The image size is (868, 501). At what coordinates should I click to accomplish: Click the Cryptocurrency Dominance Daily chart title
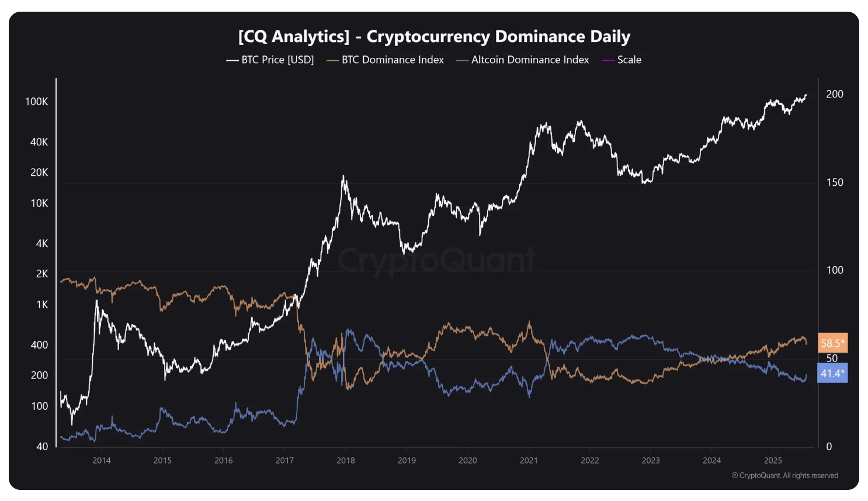[434, 36]
